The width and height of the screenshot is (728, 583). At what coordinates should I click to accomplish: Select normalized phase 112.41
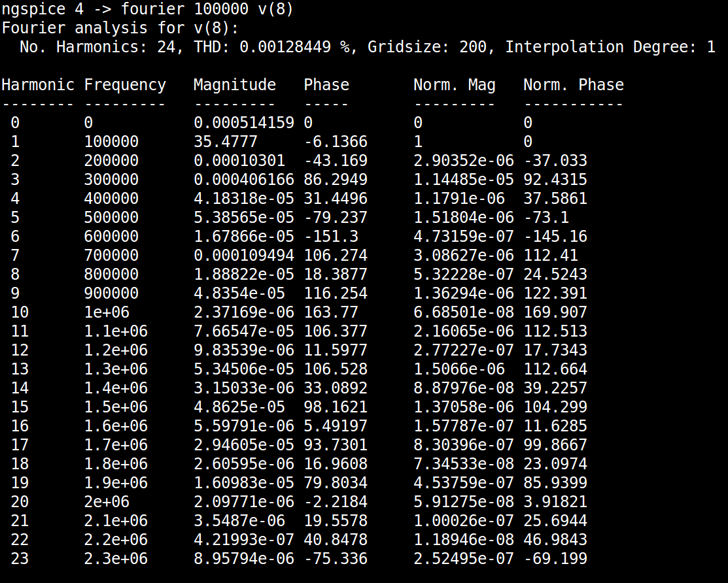(x=551, y=256)
